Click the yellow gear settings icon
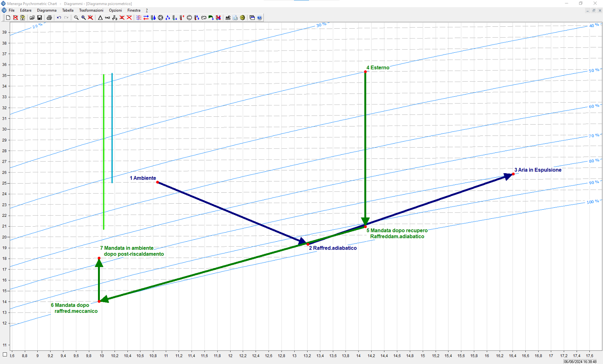The image size is (603, 364). click(242, 18)
